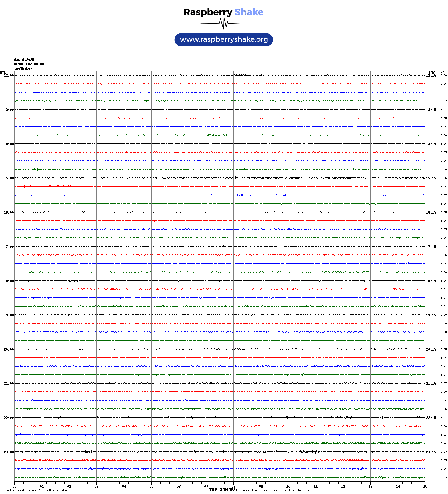Select the 15:00 hour label on left
448x494 pixels.
click(x=9, y=178)
